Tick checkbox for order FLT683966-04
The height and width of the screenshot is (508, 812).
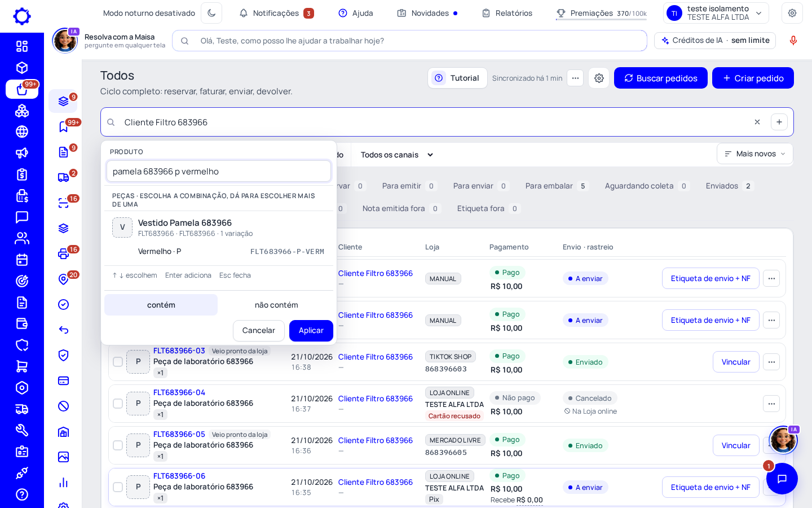click(118, 404)
